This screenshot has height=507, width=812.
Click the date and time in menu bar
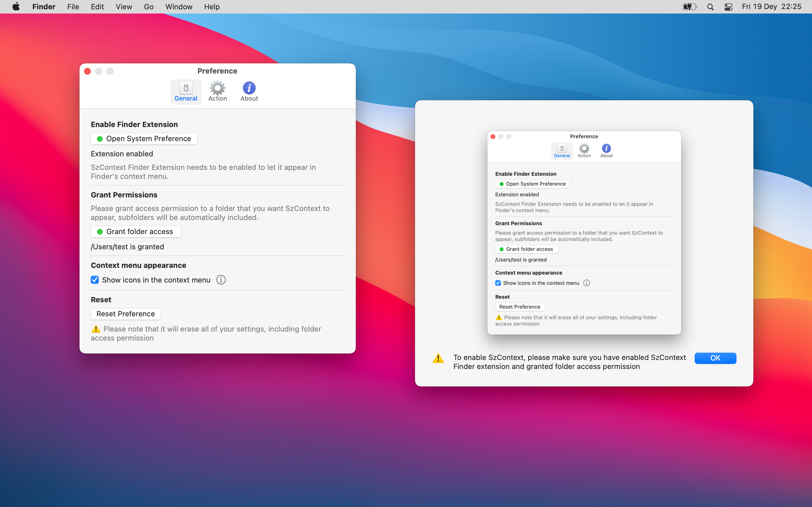pos(771,7)
